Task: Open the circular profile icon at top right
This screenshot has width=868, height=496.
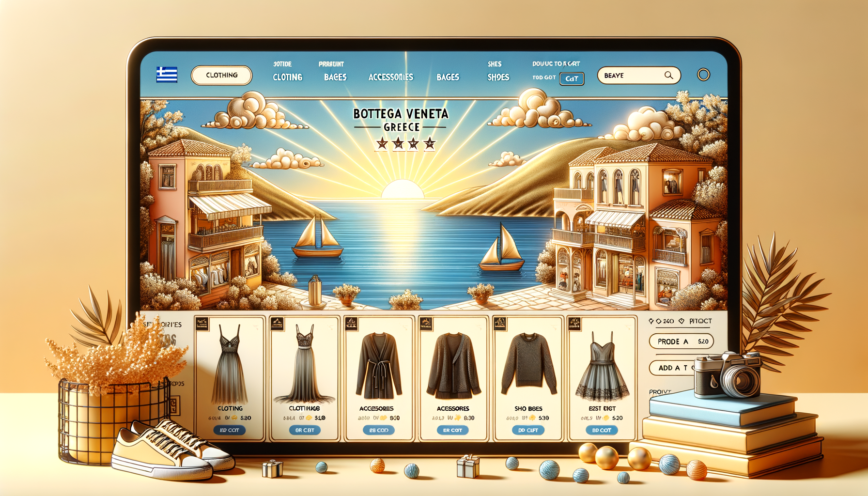Action: coord(703,75)
